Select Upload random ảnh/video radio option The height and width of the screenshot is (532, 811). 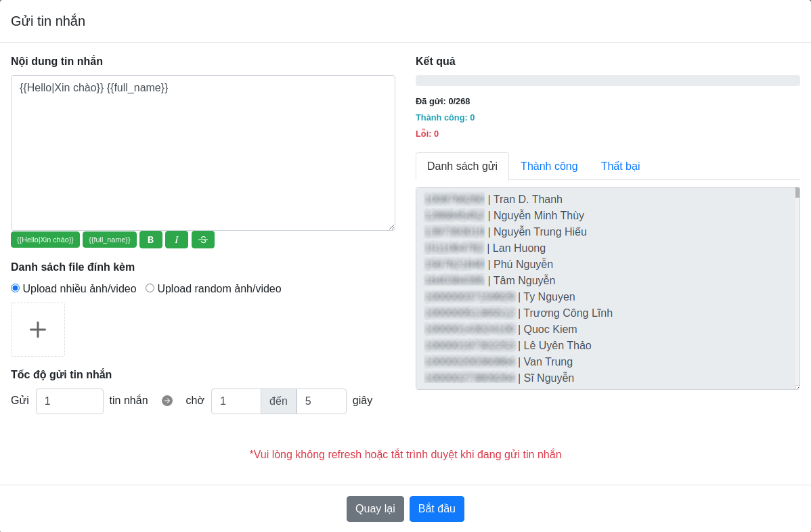click(150, 288)
